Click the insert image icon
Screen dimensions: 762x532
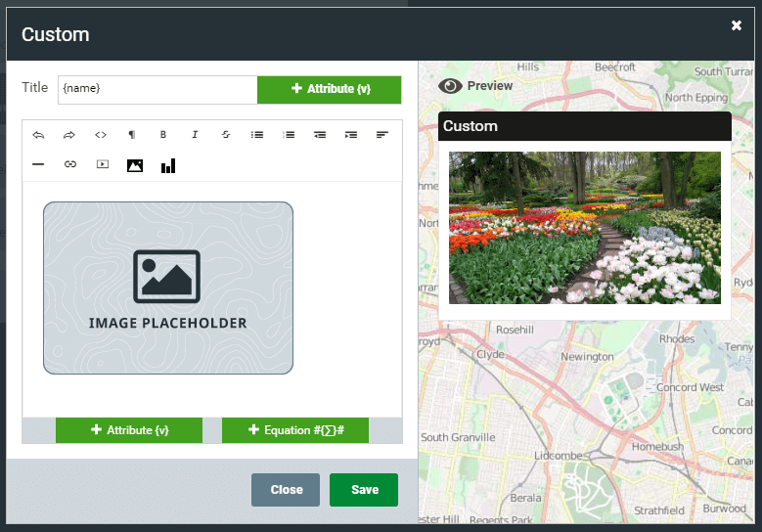point(135,165)
